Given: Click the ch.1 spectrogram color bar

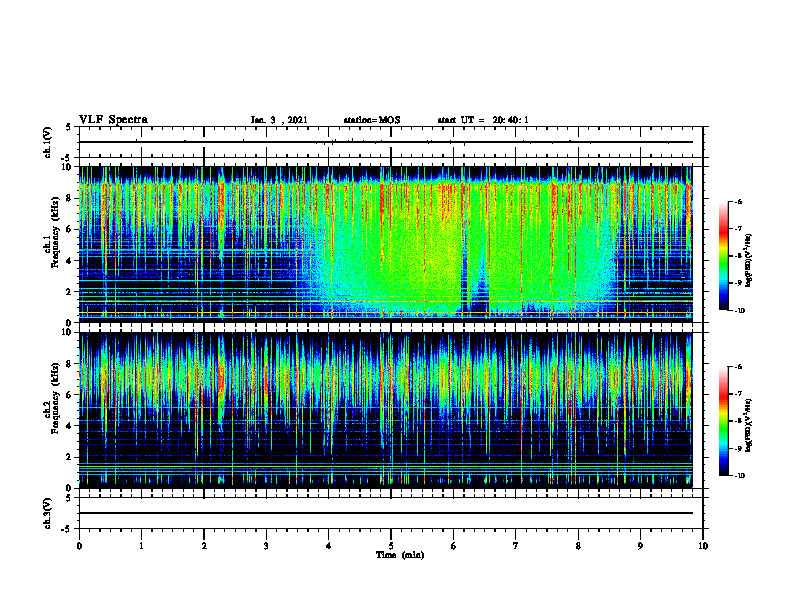Looking at the screenshot, I should (723, 256).
